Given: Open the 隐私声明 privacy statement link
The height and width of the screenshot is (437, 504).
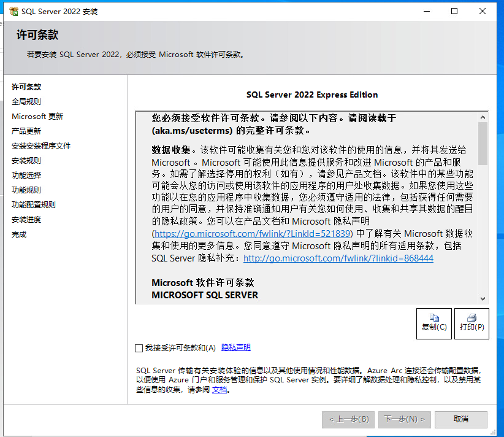Looking at the screenshot, I should 236,347.
